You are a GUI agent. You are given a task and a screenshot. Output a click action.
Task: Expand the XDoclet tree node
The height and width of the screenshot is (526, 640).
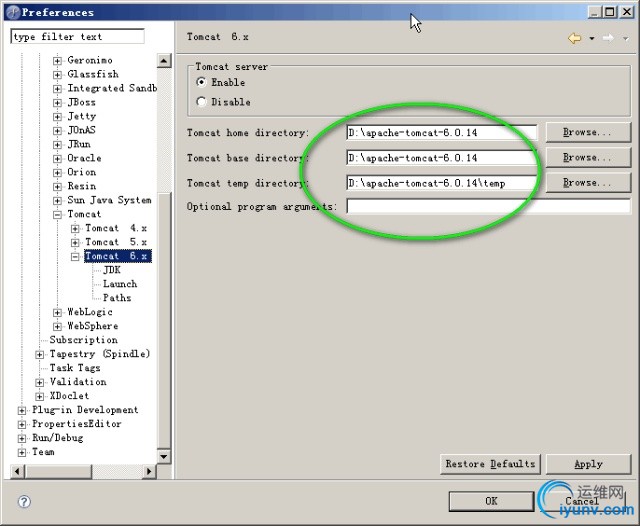tap(40, 396)
